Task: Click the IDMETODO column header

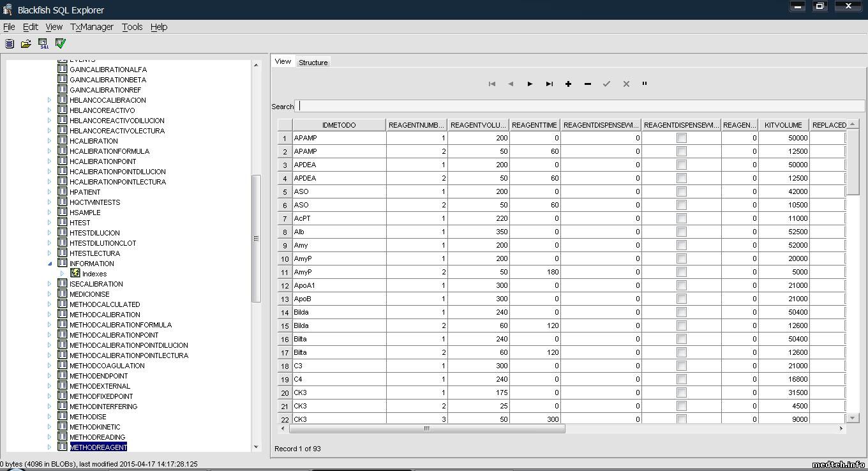Action: pos(339,125)
